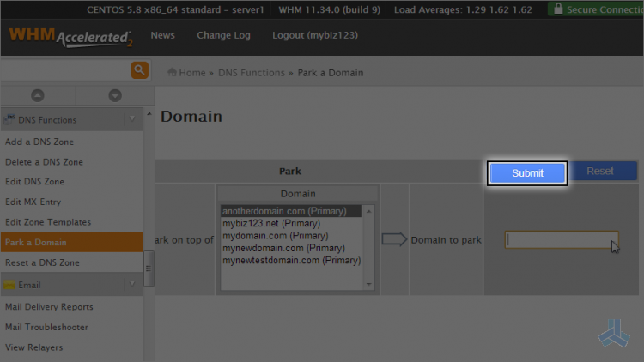Click the DNS Functions sidebar header
The width and height of the screenshot is (644, 362).
point(71,119)
